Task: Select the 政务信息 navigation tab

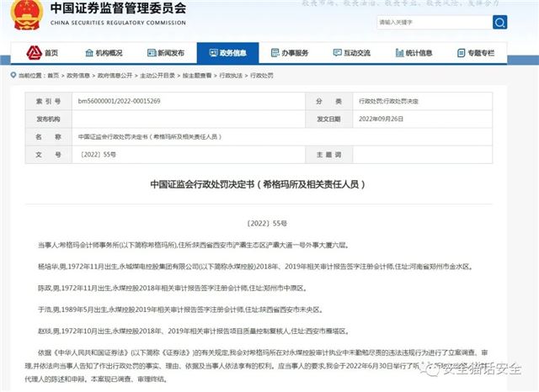Action: (227, 53)
